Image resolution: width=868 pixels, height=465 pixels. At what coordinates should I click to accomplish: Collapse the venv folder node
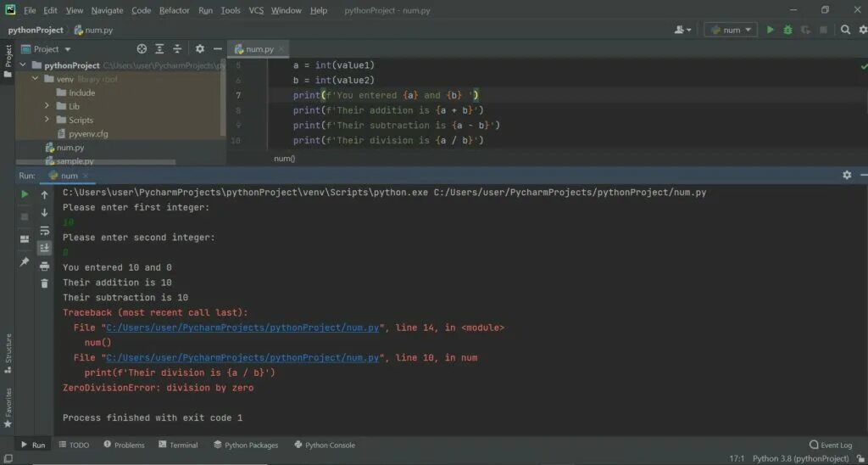pos(35,79)
